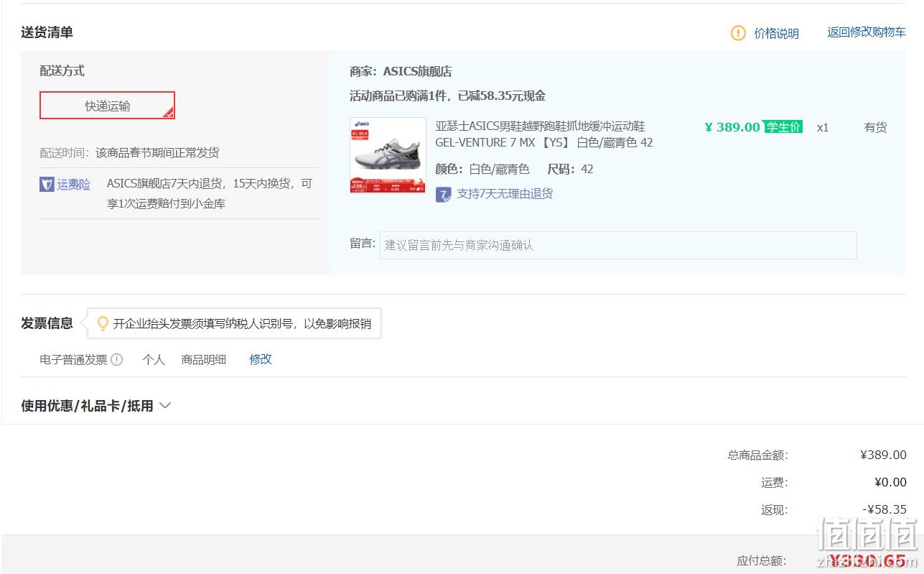Click the ¥ 389.00 green price
The width and height of the screenshot is (924, 574).
tap(732, 127)
